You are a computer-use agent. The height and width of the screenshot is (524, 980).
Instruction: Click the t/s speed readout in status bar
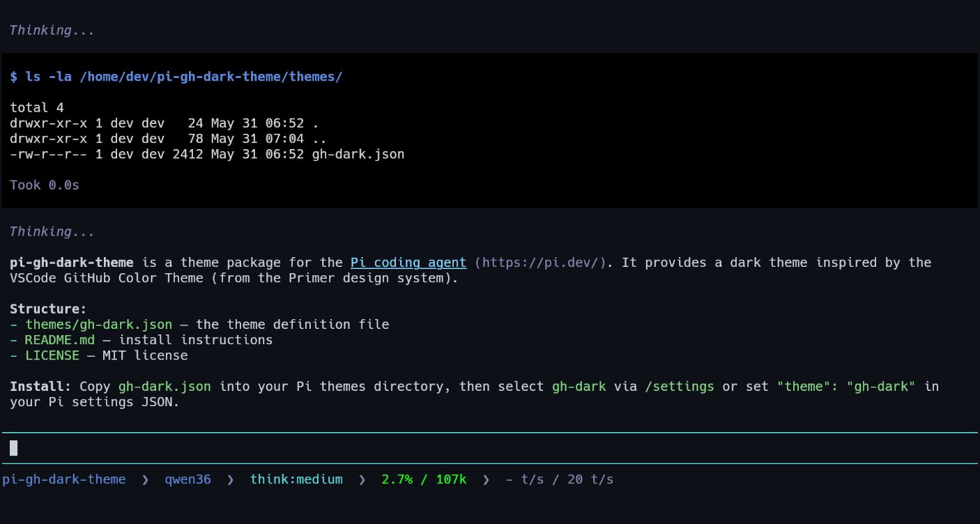[x=560, y=479]
